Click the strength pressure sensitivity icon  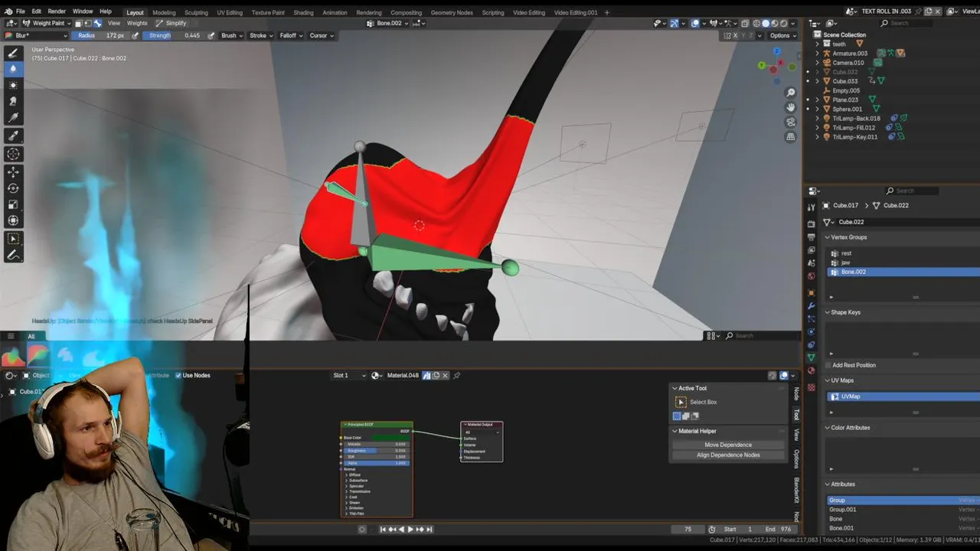coord(210,35)
